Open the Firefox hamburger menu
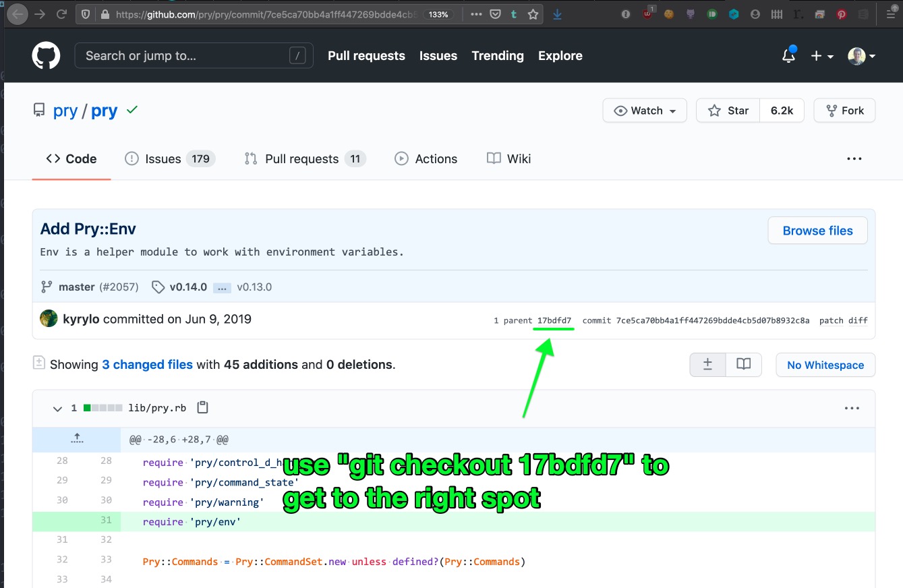This screenshot has width=903, height=588. 890,14
